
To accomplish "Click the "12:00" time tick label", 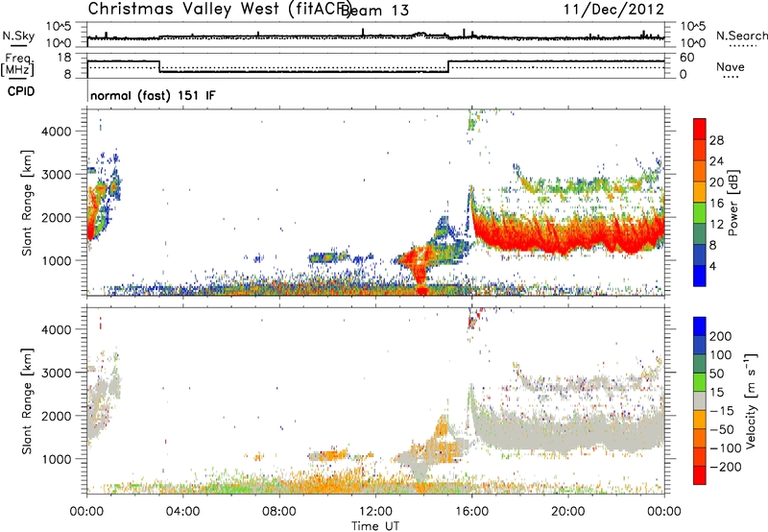I will [x=375, y=512].
